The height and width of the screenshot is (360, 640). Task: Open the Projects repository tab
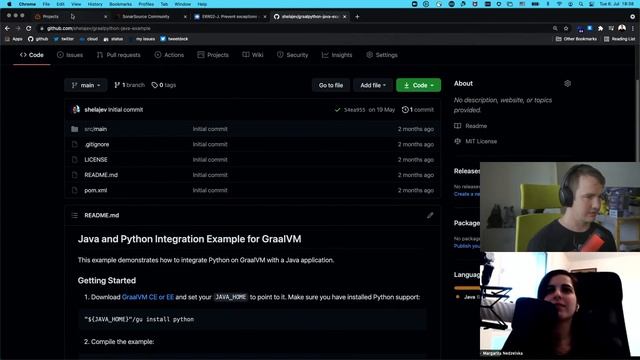click(213, 55)
